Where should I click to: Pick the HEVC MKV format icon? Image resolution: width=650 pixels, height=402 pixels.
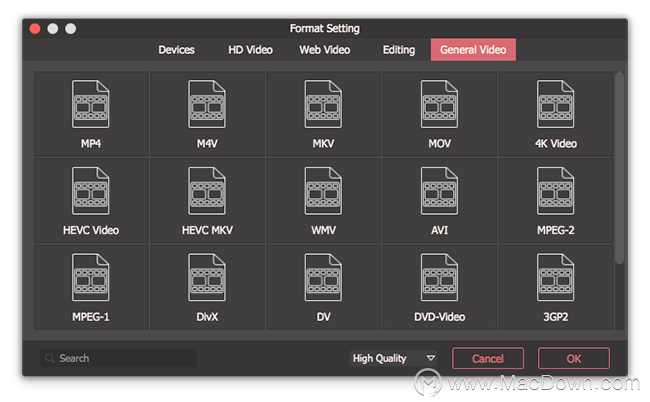207,191
